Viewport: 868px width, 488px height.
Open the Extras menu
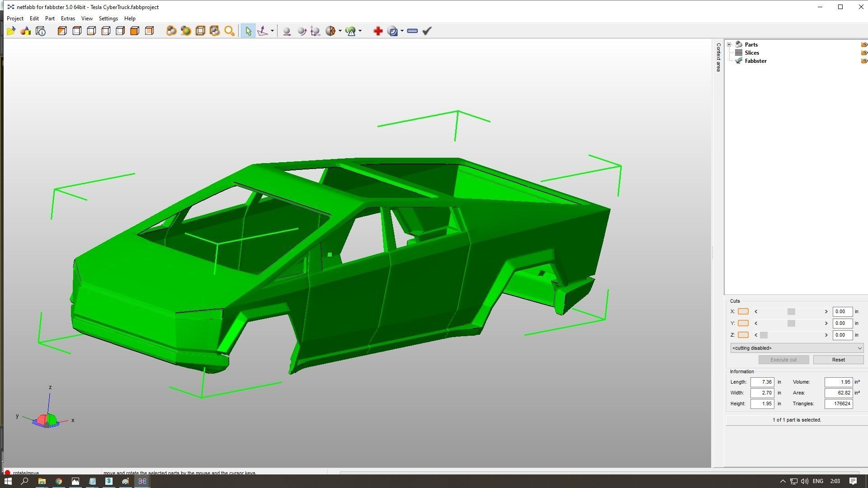[68, 19]
